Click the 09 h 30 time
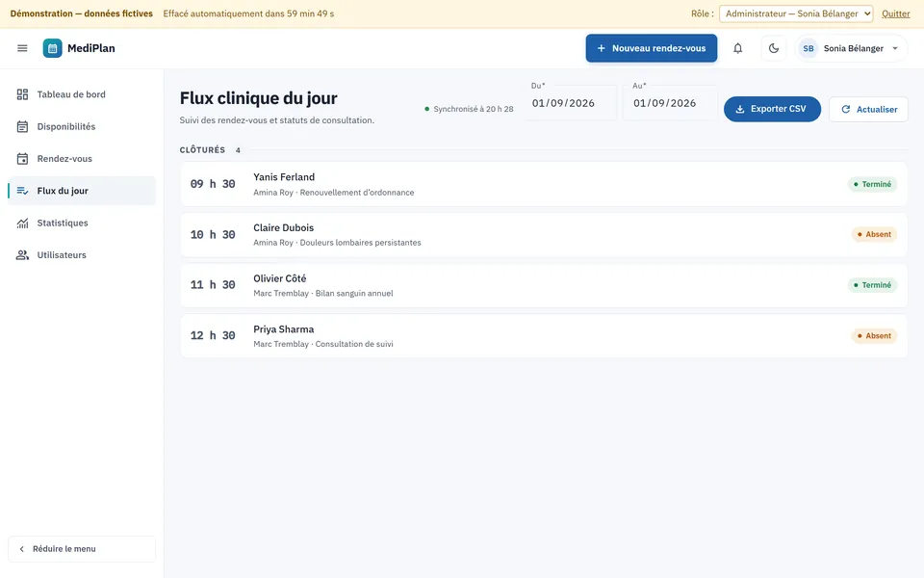This screenshot has width=924, height=578. [x=213, y=184]
